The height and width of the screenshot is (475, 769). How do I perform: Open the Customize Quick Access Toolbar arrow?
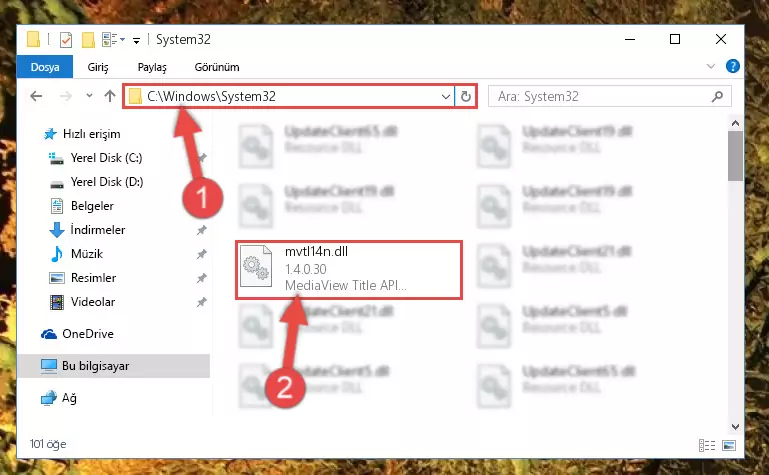click(136, 40)
